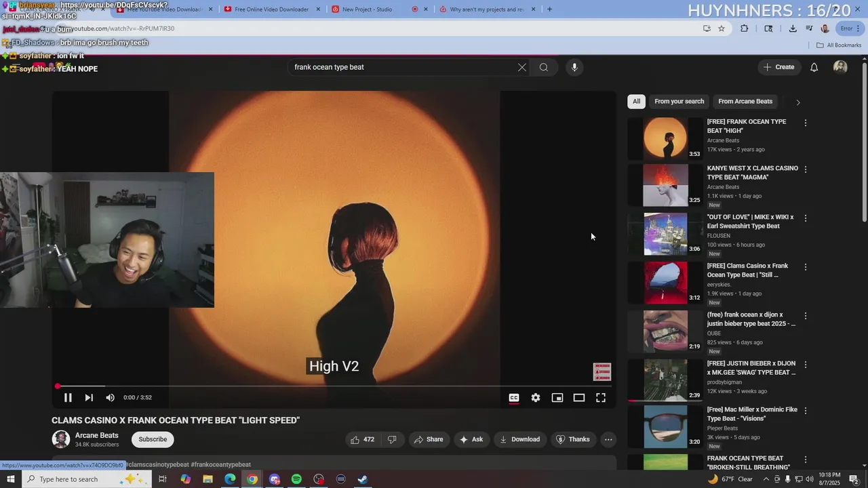Open Chrome from taskbar
The width and height of the screenshot is (868, 488).
coord(252,479)
